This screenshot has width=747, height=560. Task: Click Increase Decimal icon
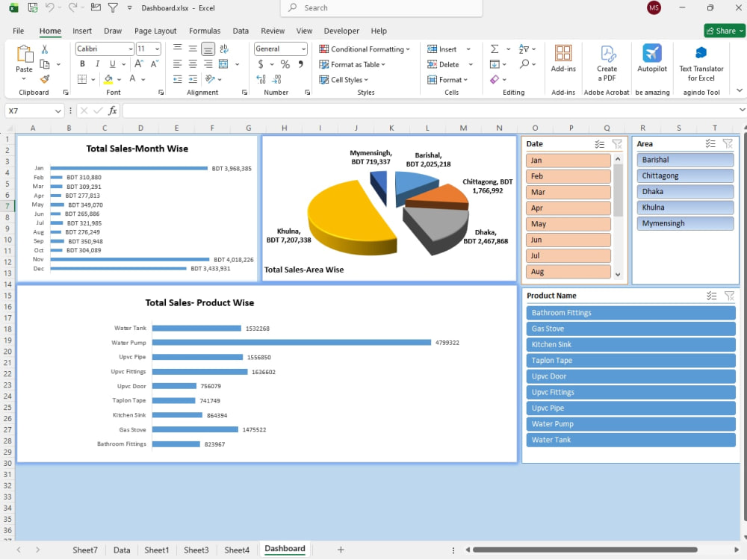point(261,79)
